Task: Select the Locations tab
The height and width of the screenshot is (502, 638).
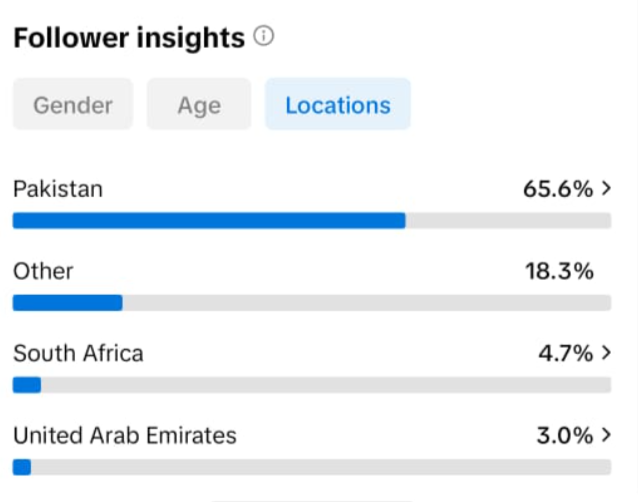Action: pyautogui.click(x=338, y=105)
